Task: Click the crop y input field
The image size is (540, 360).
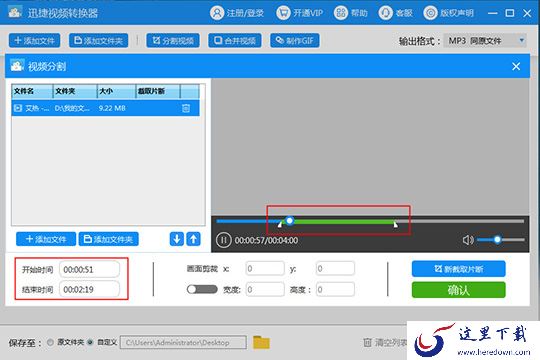Action: (335, 269)
